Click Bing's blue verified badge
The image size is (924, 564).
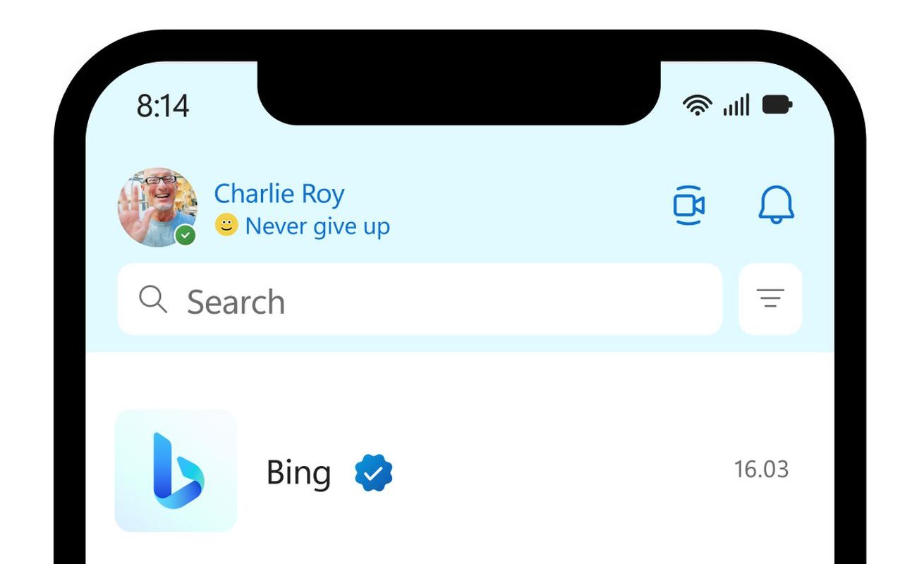click(374, 472)
